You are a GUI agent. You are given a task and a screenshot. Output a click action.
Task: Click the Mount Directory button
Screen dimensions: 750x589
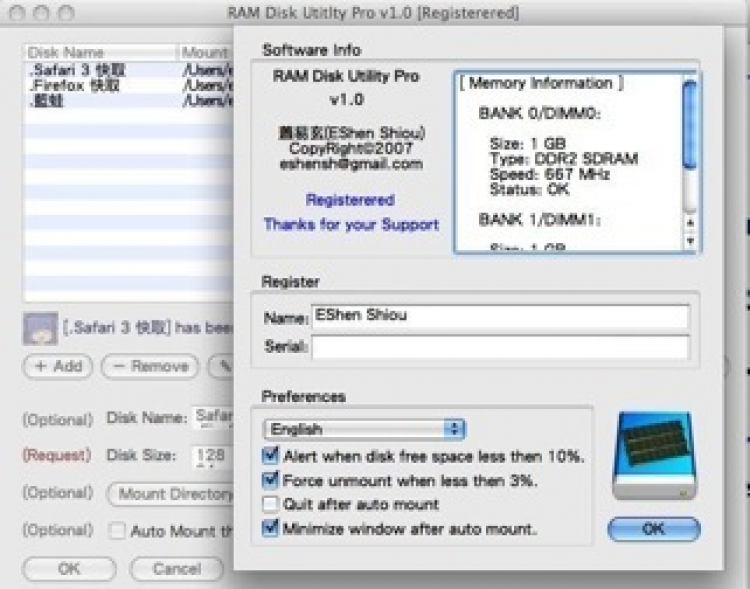(171, 494)
